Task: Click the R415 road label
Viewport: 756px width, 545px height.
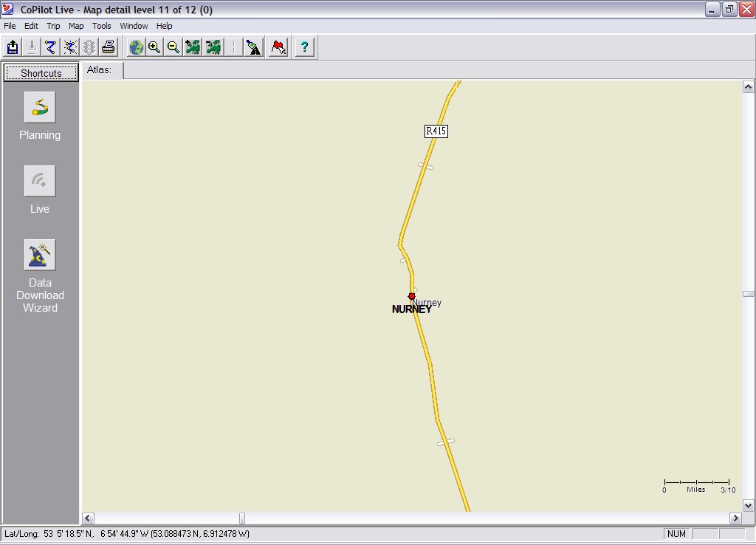Action: (436, 131)
